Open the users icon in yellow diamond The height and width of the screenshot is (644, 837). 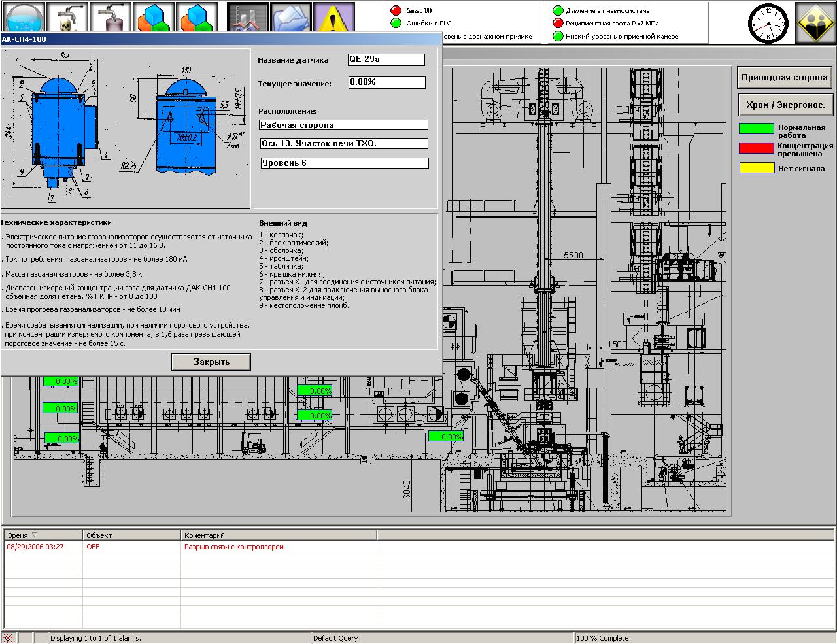[814, 22]
